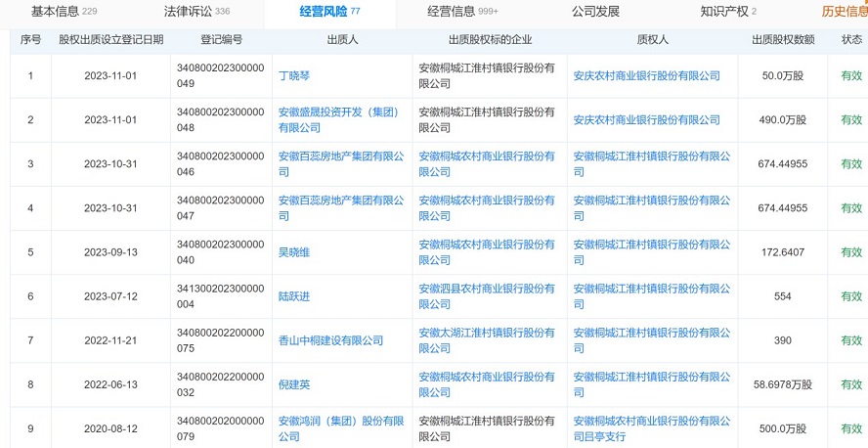This screenshot has width=868, height=448.
Task: Click 安徽百蕊房地产集团有限公司 in row 4
Action: click(341, 208)
